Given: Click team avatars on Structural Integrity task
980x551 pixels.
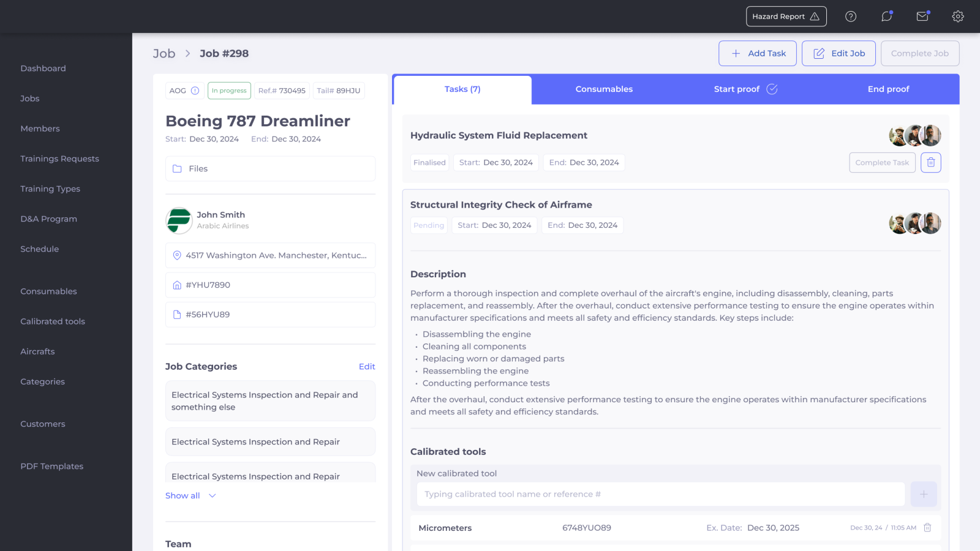Looking at the screenshot, I should point(914,223).
